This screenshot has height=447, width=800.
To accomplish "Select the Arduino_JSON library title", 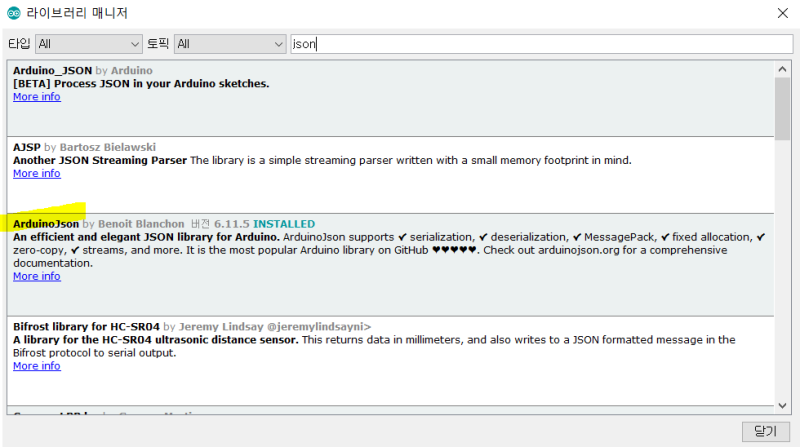I will coord(53,70).
